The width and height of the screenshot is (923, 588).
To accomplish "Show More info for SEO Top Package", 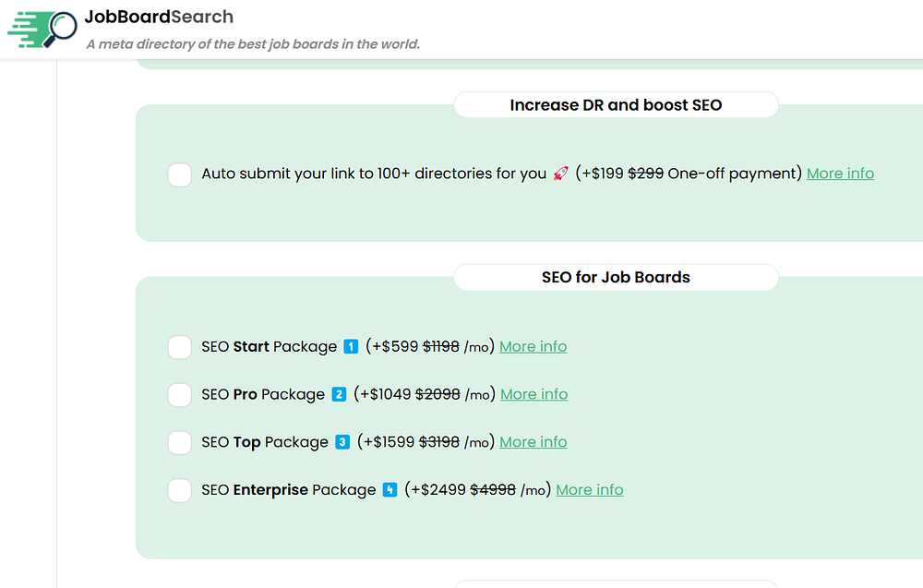I will pos(533,442).
